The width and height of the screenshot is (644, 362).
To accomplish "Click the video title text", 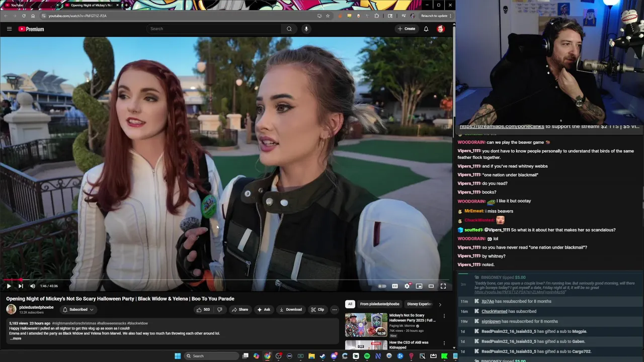I will 120,299.
